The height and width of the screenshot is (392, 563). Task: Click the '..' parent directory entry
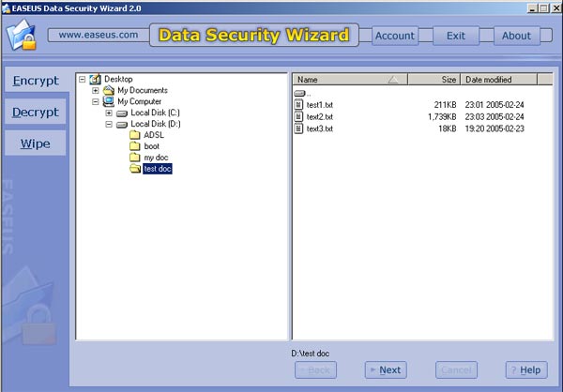302,94
